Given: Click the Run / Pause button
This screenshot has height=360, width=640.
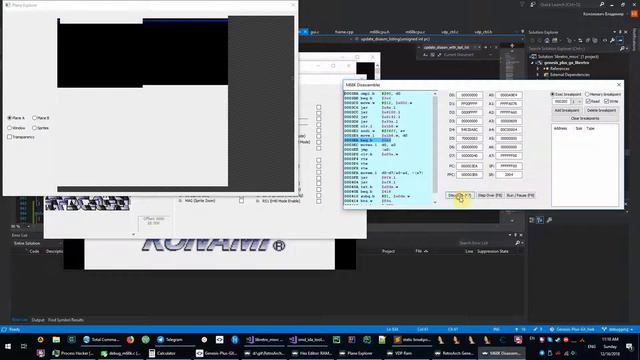Looking at the screenshot, I should (x=520, y=196).
